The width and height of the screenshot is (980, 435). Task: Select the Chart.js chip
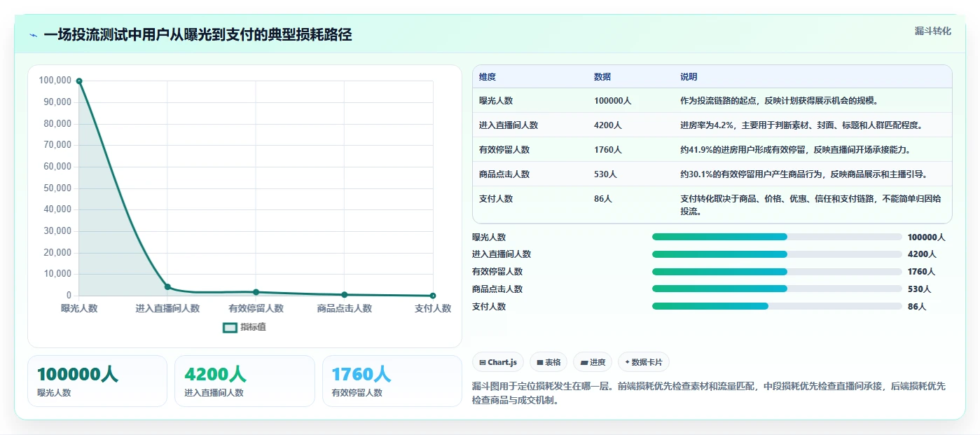pyautogui.click(x=499, y=362)
